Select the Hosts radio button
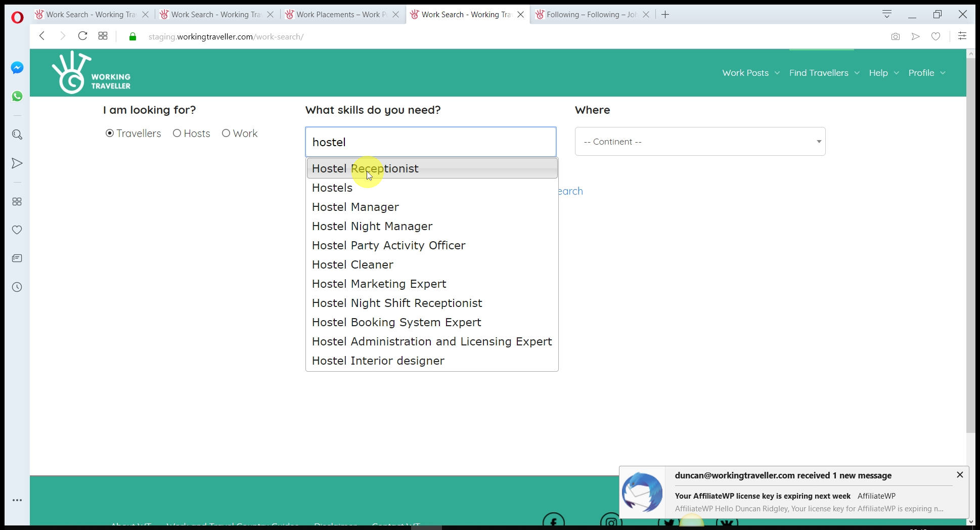Screen dimensions: 980x530 [177, 134]
